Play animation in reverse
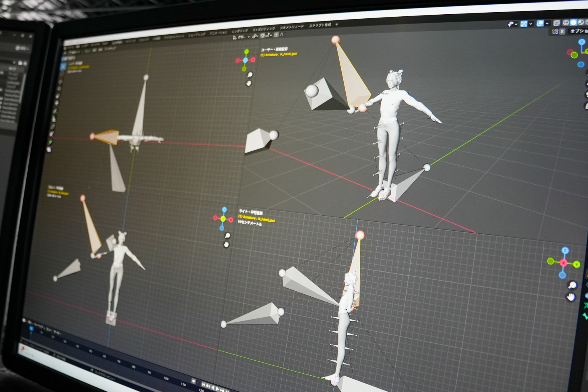Image resolution: width=588 pixels, height=392 pixels. click(213, 387)
